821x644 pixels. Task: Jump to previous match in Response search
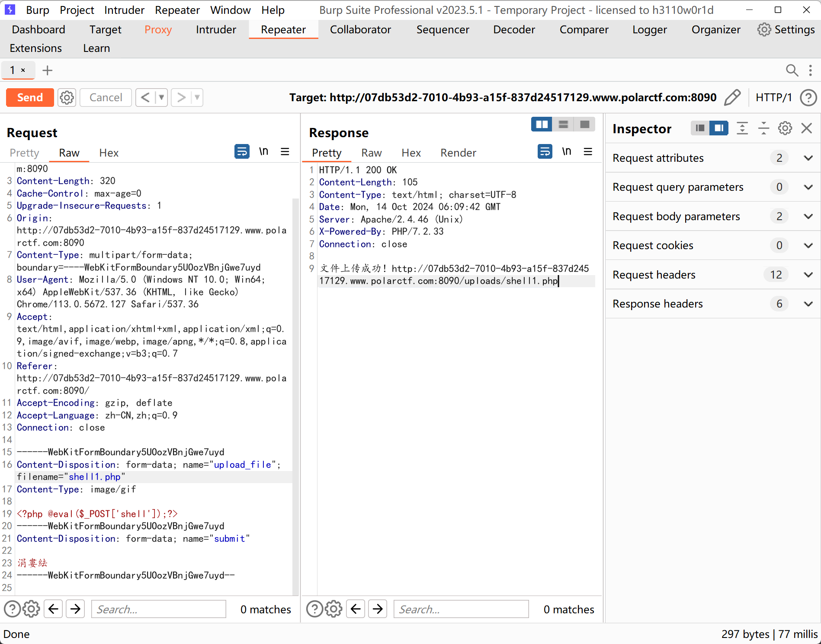click(x=356, y=609)
